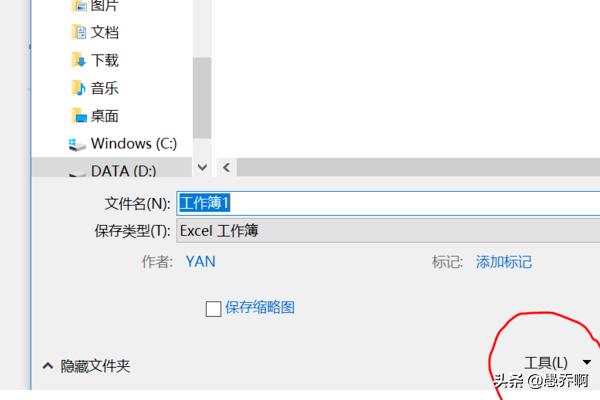Click the horizontal scrollbar left arrow
The width and height of the screenshot is (600, 400).
[x=227, y=167]
